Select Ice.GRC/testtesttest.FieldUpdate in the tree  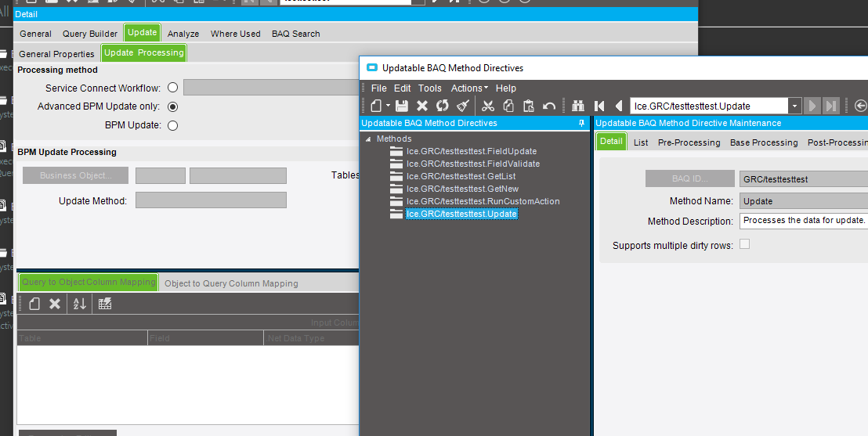pyautogui.click(x=471, y=151)
